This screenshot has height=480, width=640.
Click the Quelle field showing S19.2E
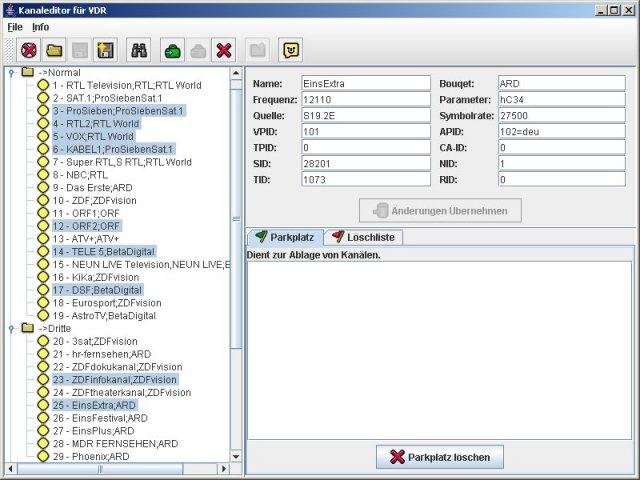coord(366,116)
